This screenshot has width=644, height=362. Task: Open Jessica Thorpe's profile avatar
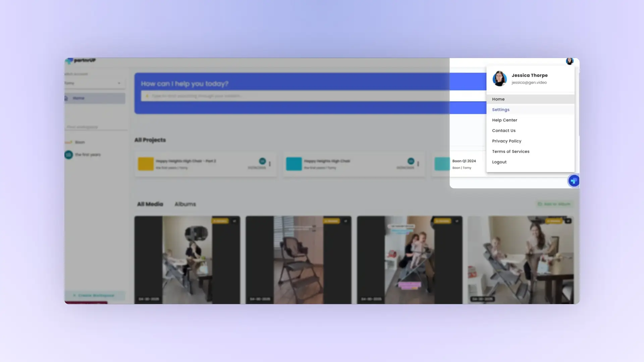570,61
